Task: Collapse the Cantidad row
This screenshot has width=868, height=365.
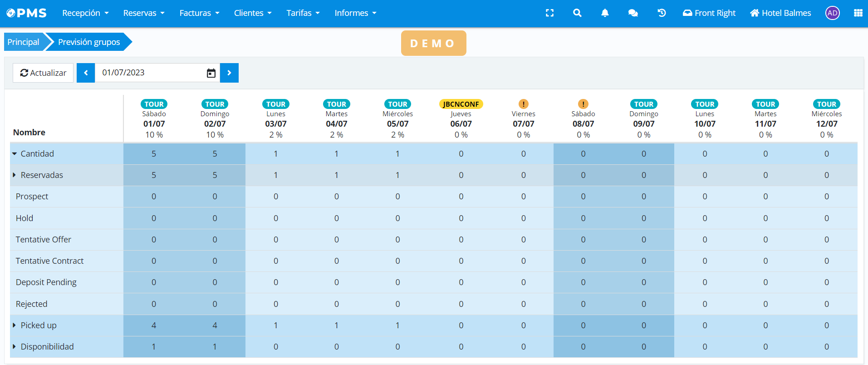Action: [x=15, y=154]
